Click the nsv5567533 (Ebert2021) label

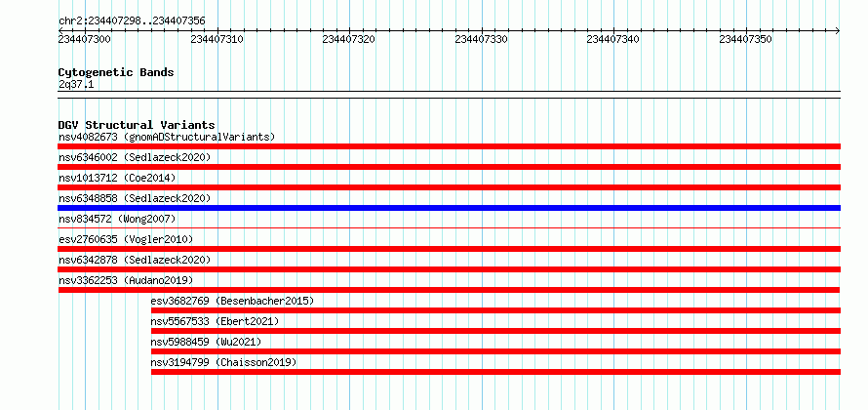coord(215,321)
